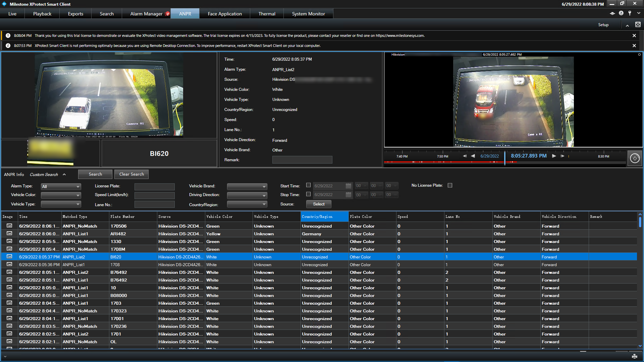The image size is (644, 362).
Task: Open the System Monitor tab
Action: (x=308, y=14)
